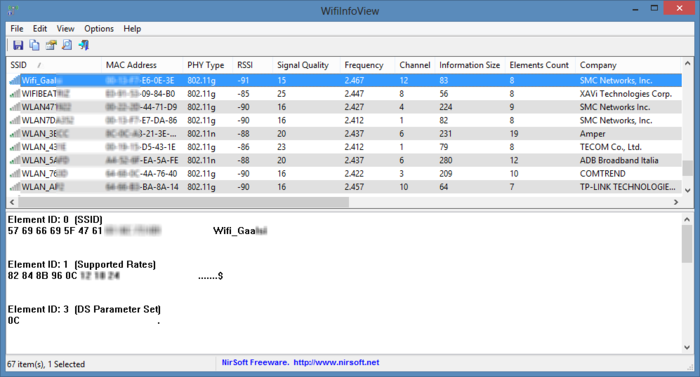Click the Element ID: 0 [SSID] heading
This screenshot has width=700, height=377.
(x=55, y=219)
